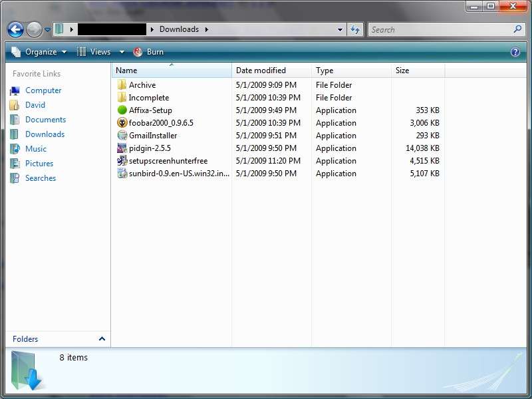This screenshot has height=399, width=532.
Task: Select the Affixa-Setup green icon
Action: (122, 110)
